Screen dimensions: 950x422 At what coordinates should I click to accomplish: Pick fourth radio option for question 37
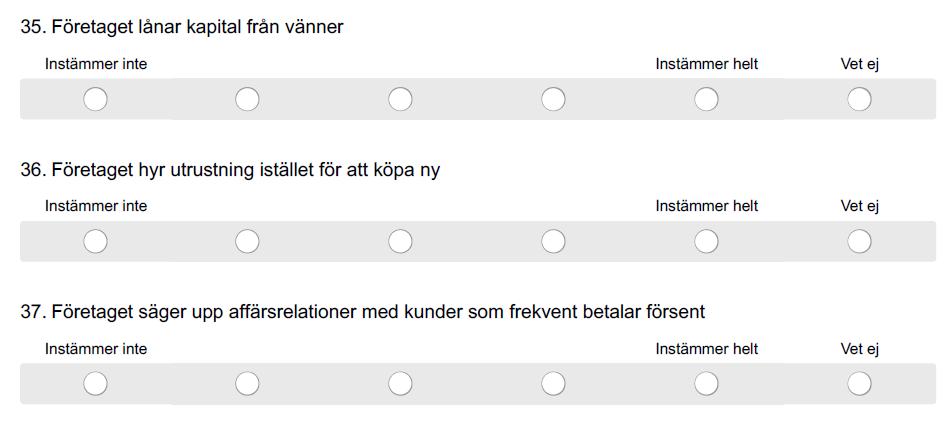(x=553, y=384)
